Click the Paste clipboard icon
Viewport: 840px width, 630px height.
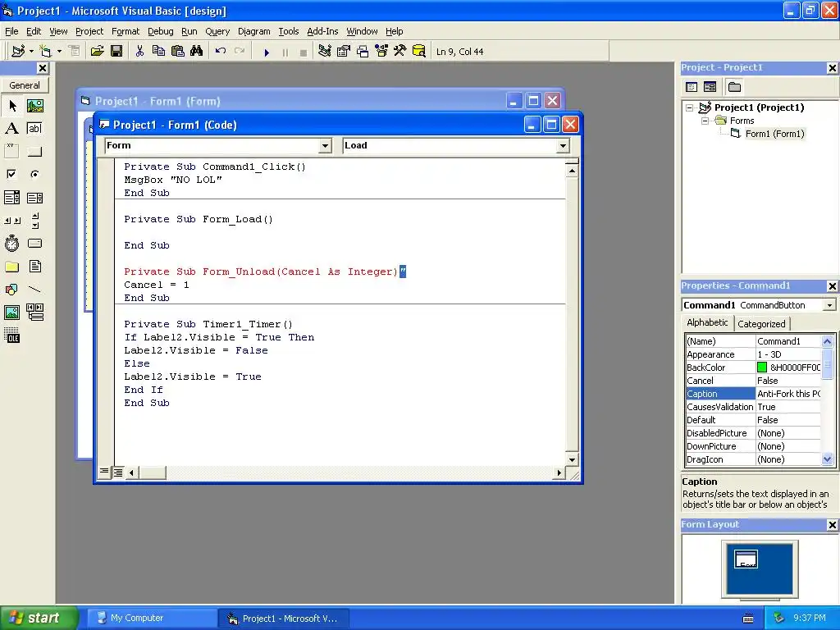(x=177, y=51)
